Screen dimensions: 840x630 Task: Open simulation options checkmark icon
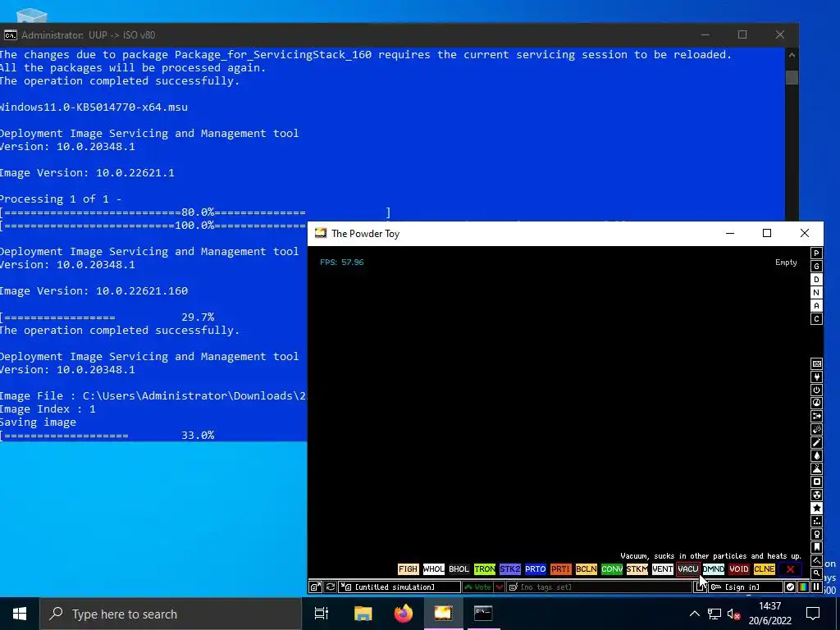790,587
